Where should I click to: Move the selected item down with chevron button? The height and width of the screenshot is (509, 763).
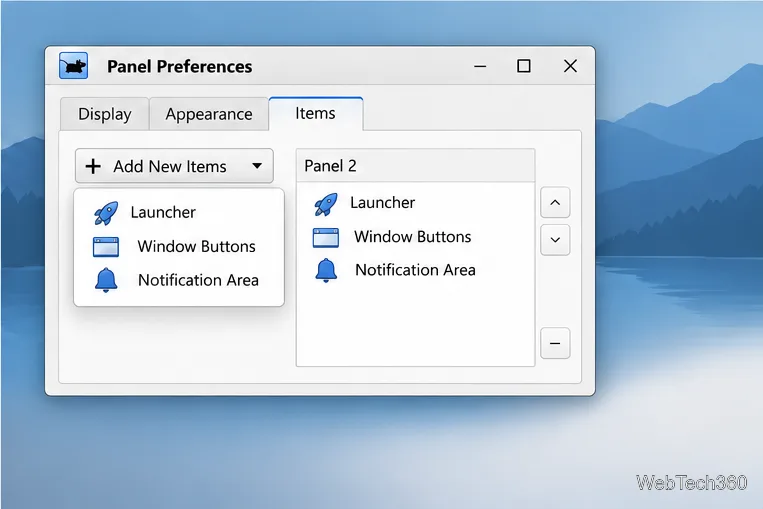[555, 240]
